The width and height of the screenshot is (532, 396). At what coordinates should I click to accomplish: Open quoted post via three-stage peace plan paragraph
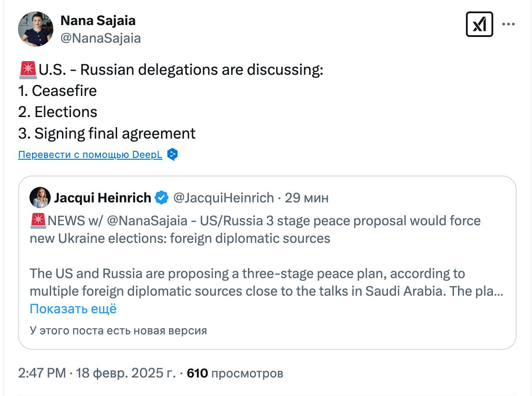click(247, 282)
